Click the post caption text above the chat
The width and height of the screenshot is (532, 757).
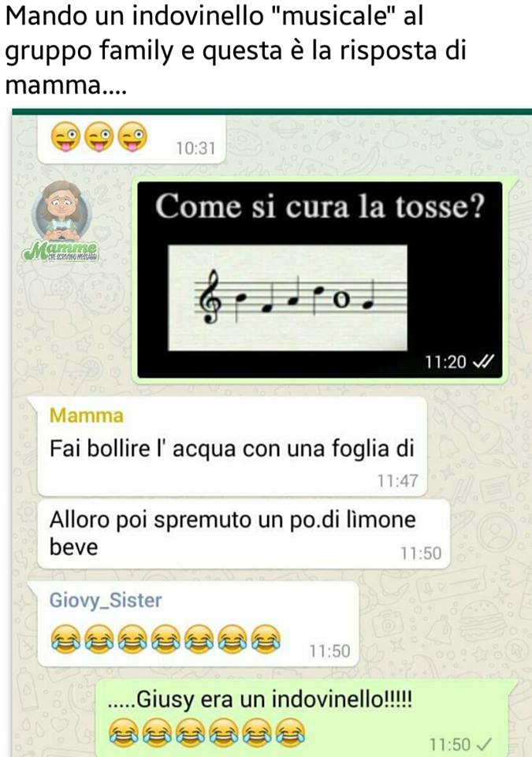pos(236,50)
